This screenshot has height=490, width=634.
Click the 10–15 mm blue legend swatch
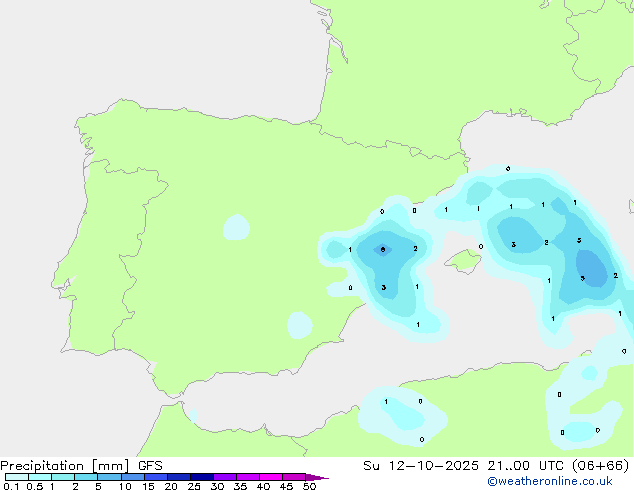coord(133,477)
